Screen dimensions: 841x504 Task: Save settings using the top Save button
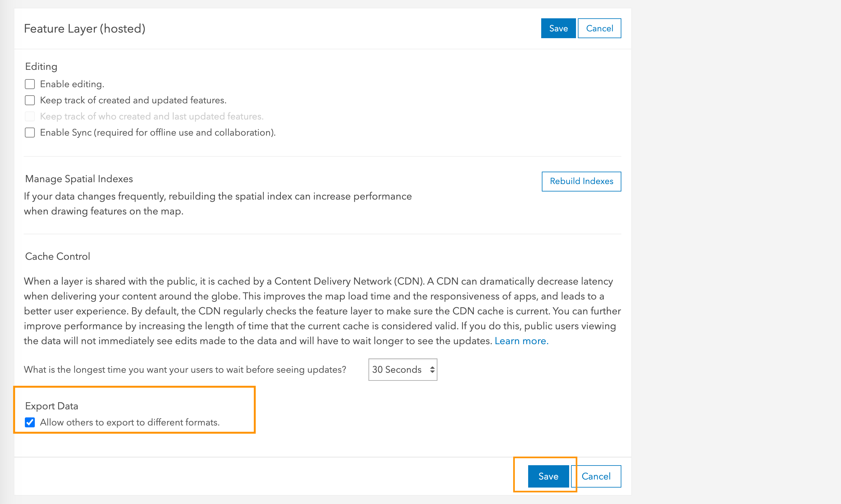pos(558,28)
